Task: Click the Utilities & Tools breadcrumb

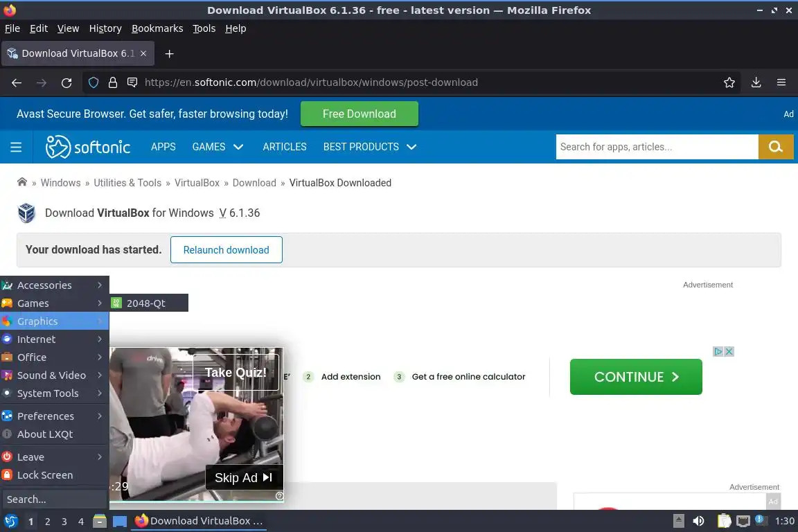Action: (127, 183)
